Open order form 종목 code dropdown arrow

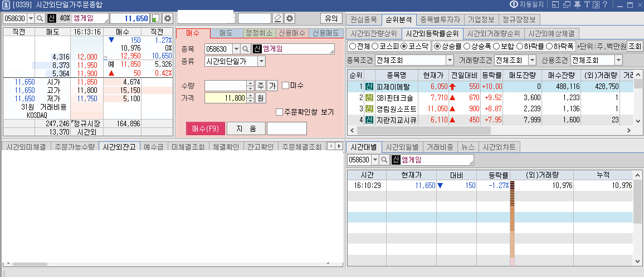[x=236, y=50]
